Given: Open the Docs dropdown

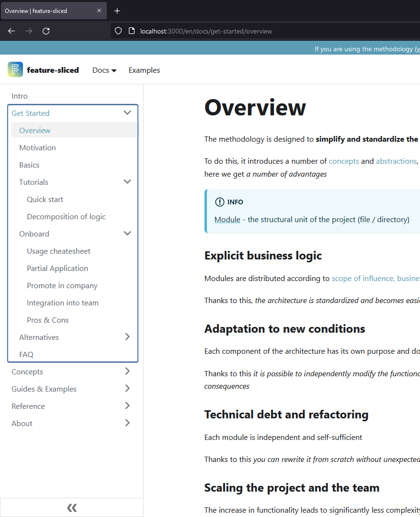Looking at the screenshot, I should point(104,70).
